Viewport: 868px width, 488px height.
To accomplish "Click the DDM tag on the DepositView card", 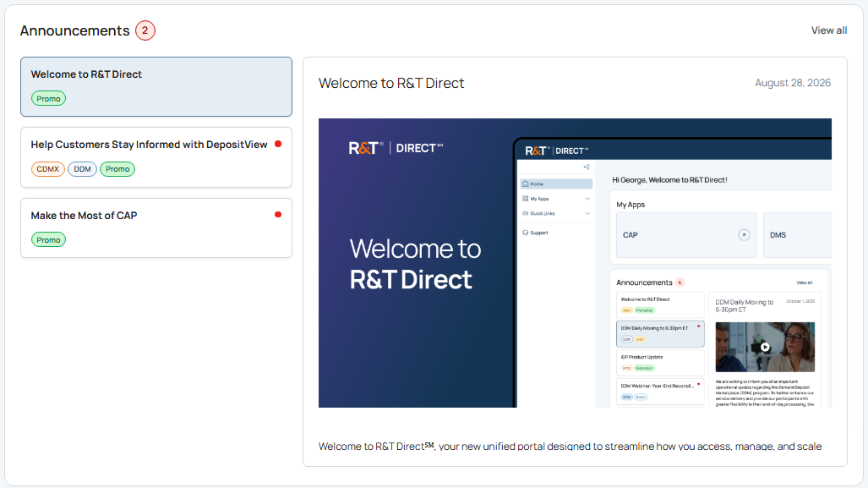I will tap(83, 169).
